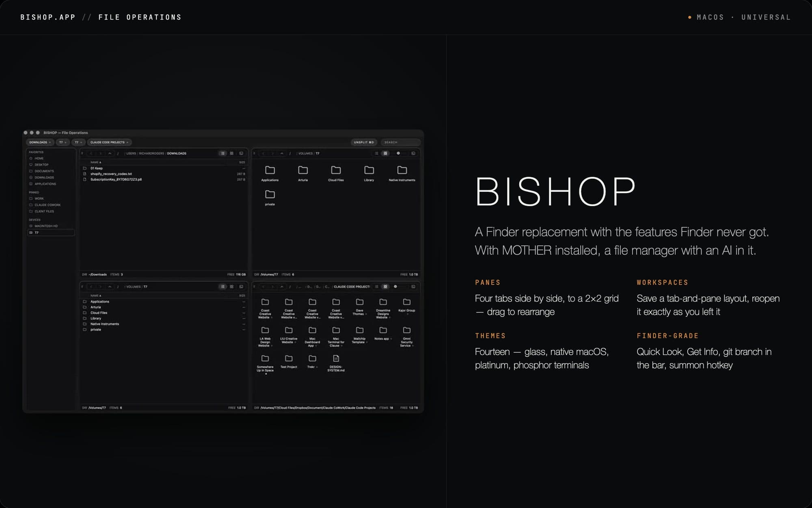
Task: Click the Unsplit button
Action: pyautogui.click(x=363, y=142)
